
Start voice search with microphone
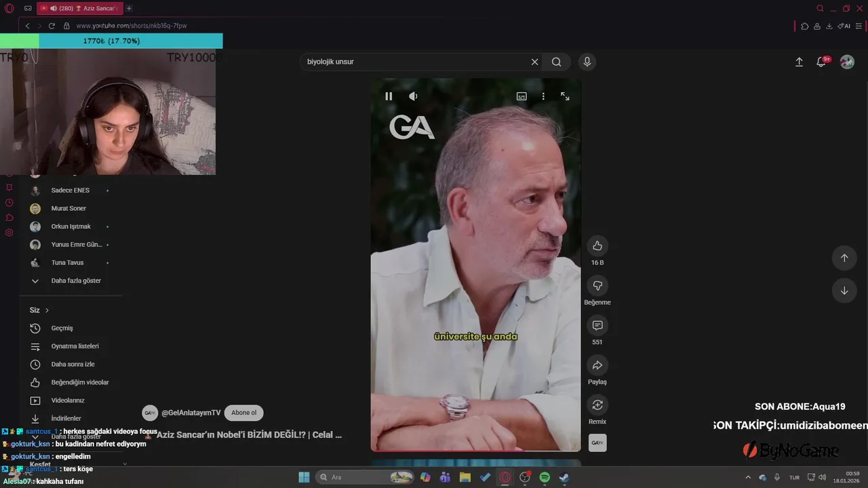pyautogui.click(x=587, y=62)
